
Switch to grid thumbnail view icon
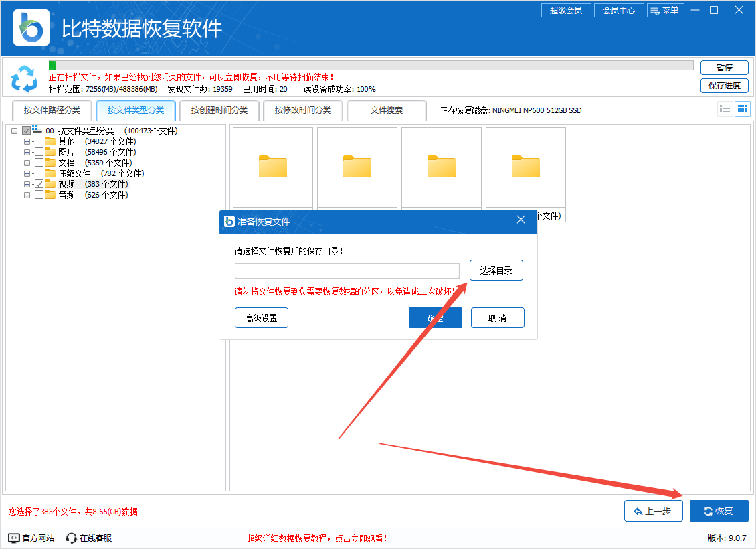[743, 109]
